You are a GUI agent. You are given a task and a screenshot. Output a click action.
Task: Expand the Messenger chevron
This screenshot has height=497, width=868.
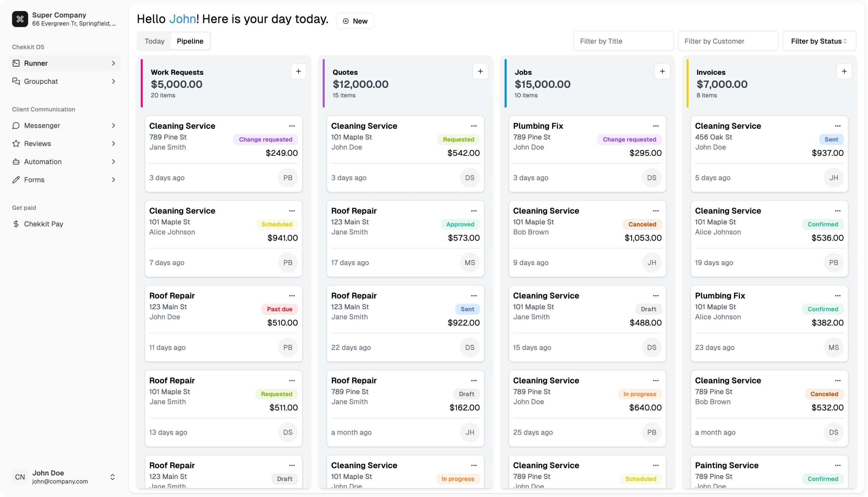pos(114,126)
